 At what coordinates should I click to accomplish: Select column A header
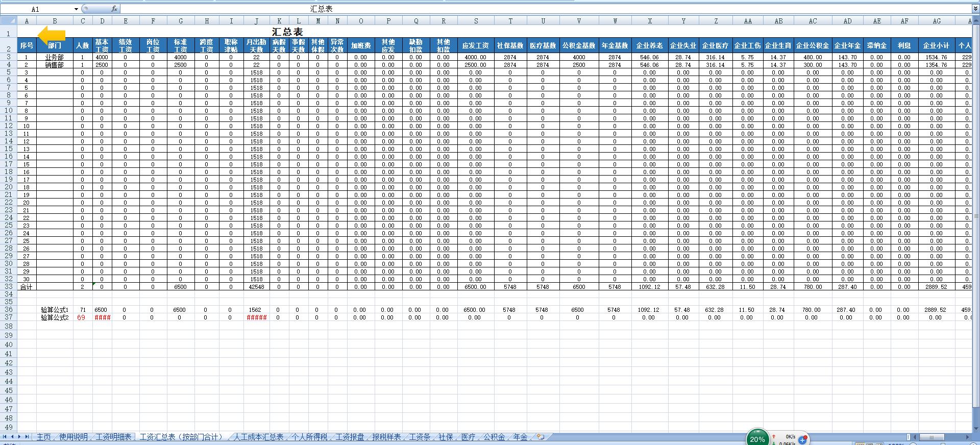[x=27, y=21]
